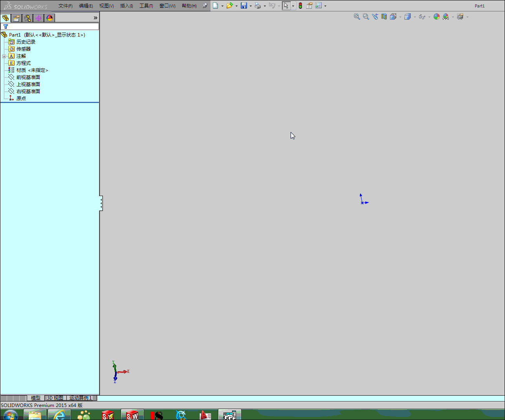This screenshot has width=505, height=420.
Task: Open the Options icon
Action: [318, 6]
